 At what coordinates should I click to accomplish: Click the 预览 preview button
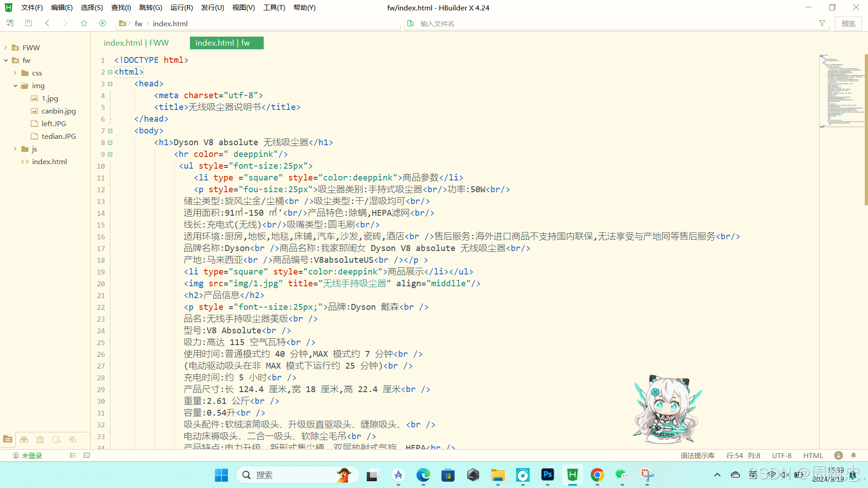click(848, 24)
